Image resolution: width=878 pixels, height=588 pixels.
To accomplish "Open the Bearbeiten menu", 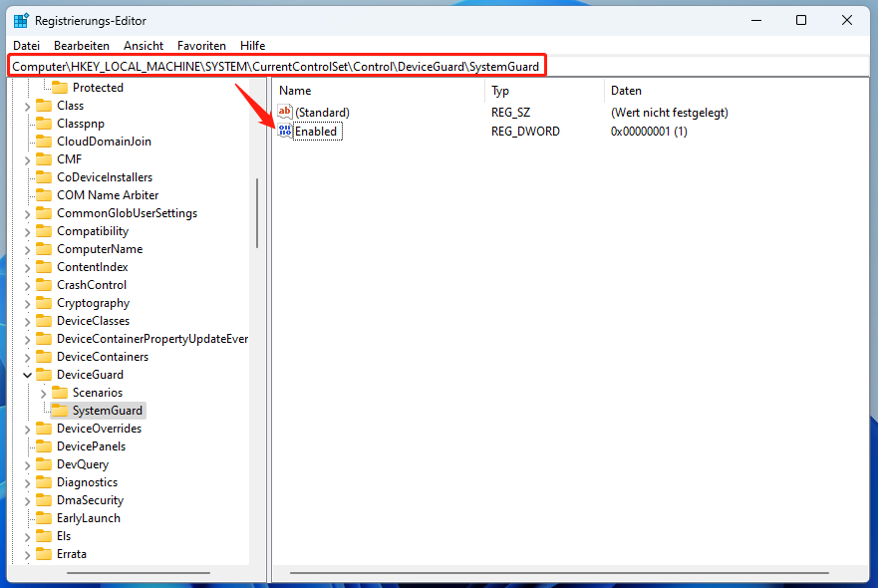I will pos(81,46).
